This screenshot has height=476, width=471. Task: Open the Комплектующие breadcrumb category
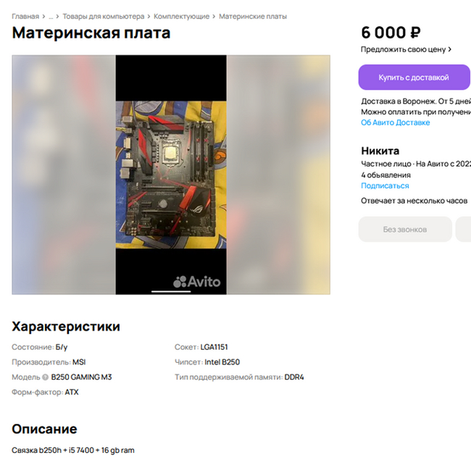click(x=182, y=17)
